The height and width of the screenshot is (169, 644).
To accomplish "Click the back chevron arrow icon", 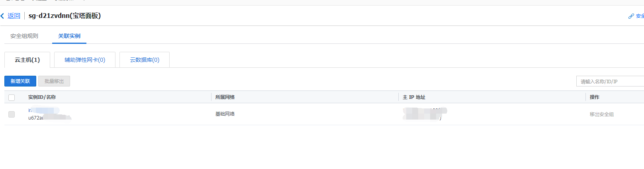I will [2, 16].
